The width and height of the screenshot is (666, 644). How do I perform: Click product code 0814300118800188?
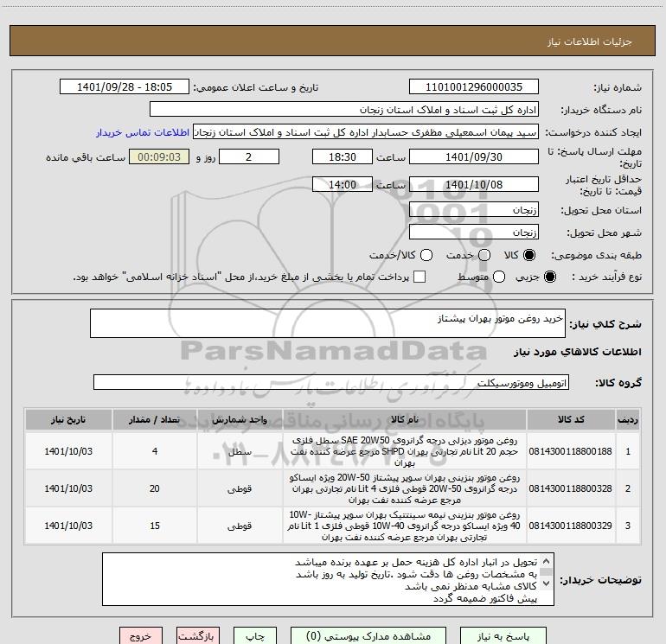(571, 451)
